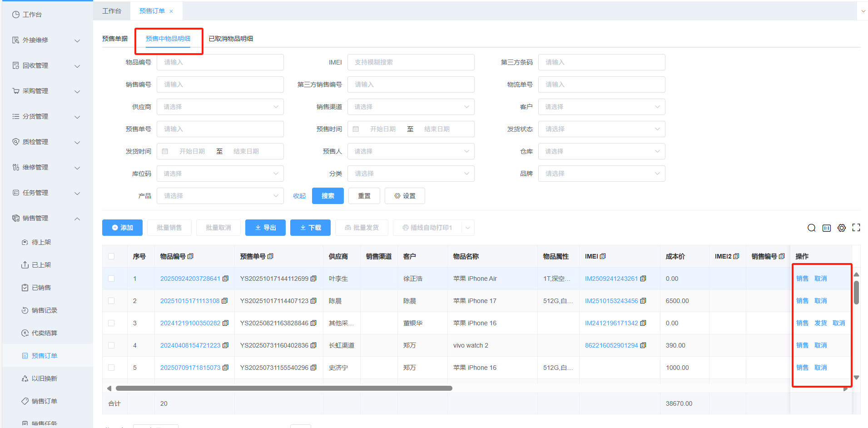This screenshot has width=868, height=428.
Task: Click the blue 搜索 button
Action: point(327,196)
